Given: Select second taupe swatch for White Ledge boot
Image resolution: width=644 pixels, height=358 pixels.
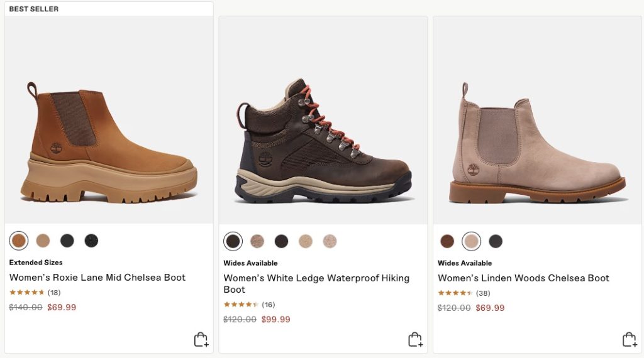Looking at the screenshot, I should point(257,241).
